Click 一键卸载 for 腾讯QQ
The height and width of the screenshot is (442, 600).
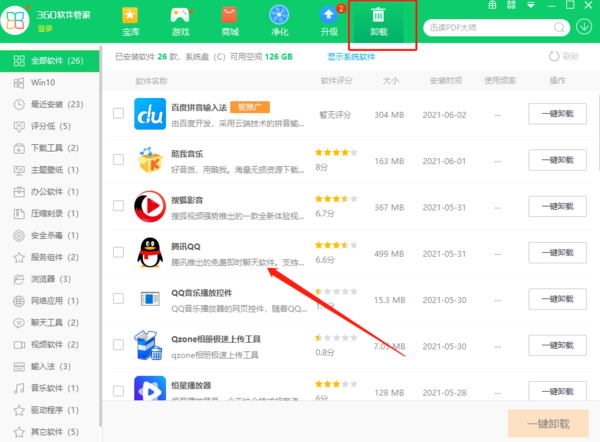558,252
